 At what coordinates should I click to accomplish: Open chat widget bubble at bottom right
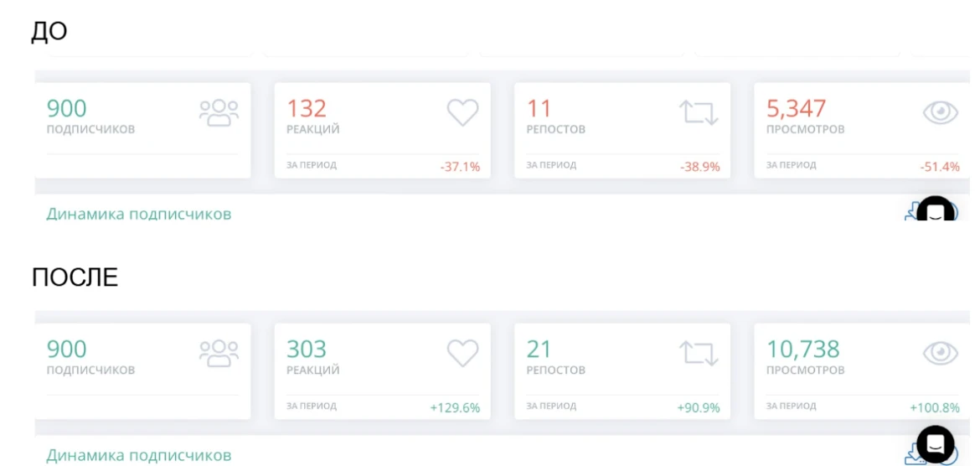(935, 444)
